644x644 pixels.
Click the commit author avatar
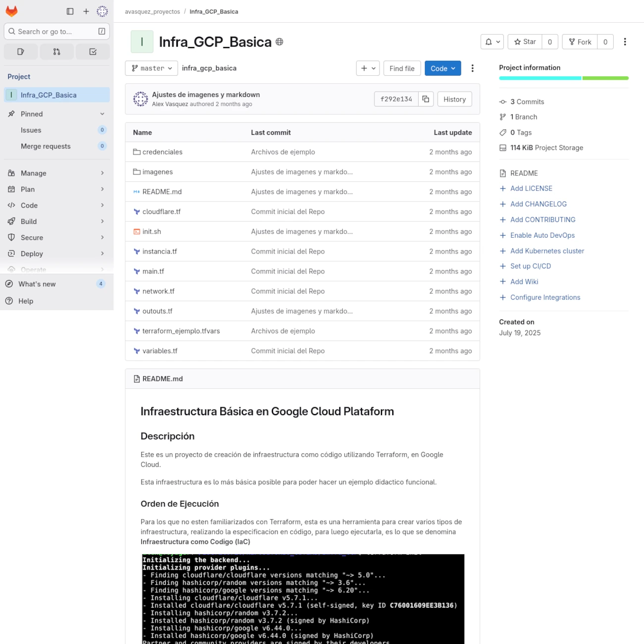pos(141,99)
